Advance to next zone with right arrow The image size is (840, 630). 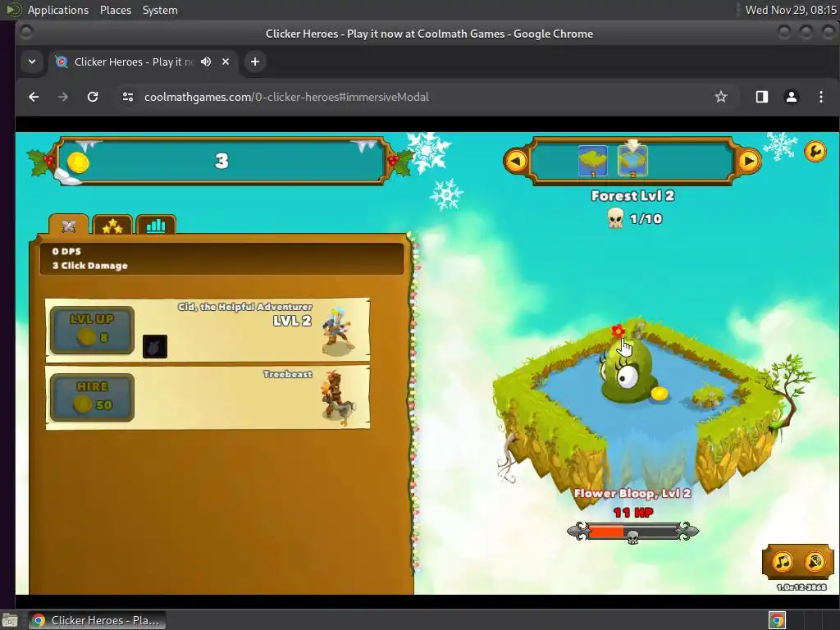coord(749,161)
